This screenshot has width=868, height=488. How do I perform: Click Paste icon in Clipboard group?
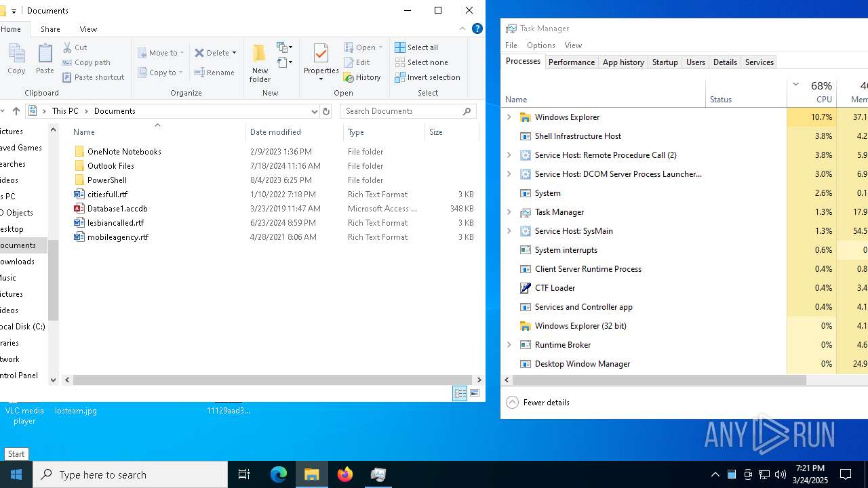[x=45, y=58]
